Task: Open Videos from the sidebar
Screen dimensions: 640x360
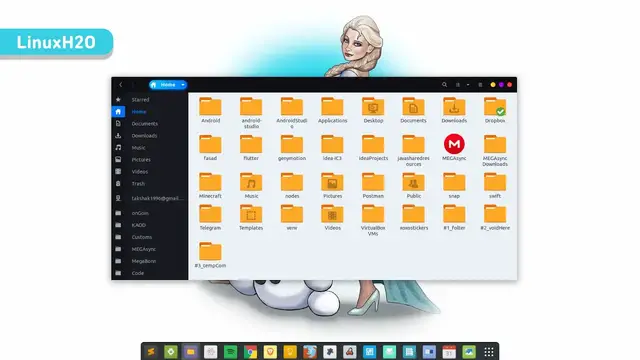Action: click(x=149, y=172)
